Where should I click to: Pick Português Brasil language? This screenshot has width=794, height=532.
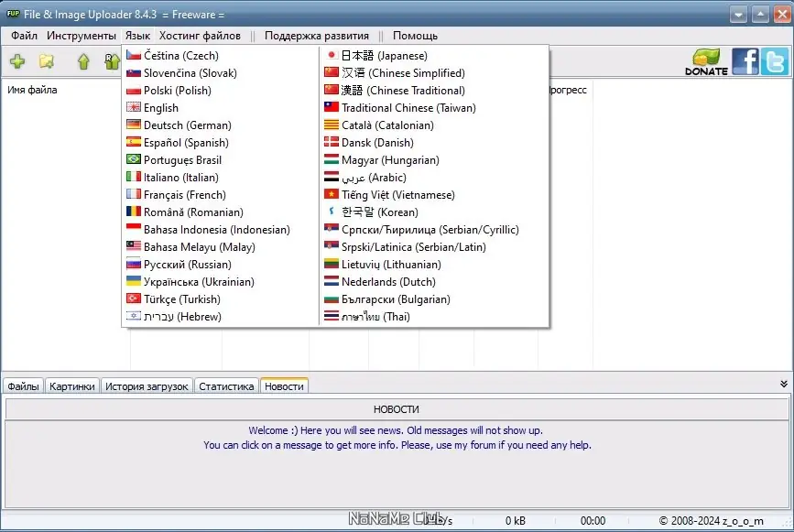[221, 160]
